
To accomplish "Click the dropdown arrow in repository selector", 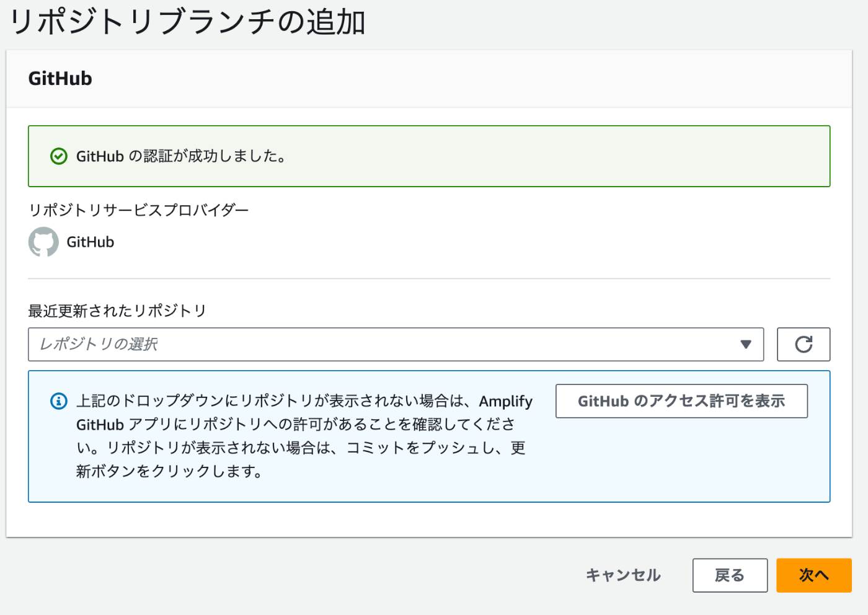I will click(x=746, y=344).
